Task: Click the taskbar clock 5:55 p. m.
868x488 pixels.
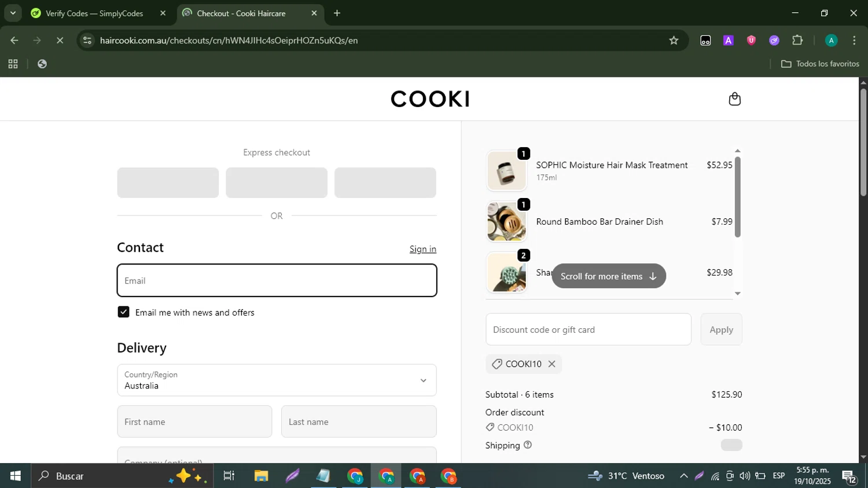Action: pos(812,475)
